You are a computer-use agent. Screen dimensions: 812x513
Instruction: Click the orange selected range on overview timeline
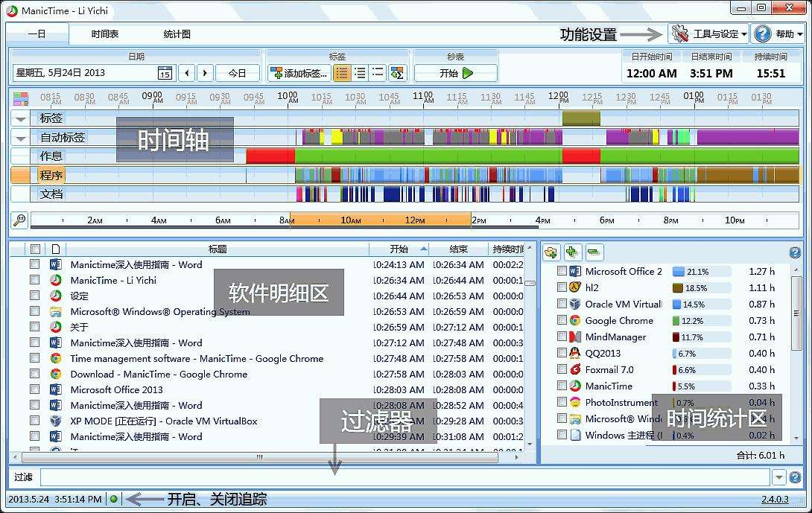380,220
